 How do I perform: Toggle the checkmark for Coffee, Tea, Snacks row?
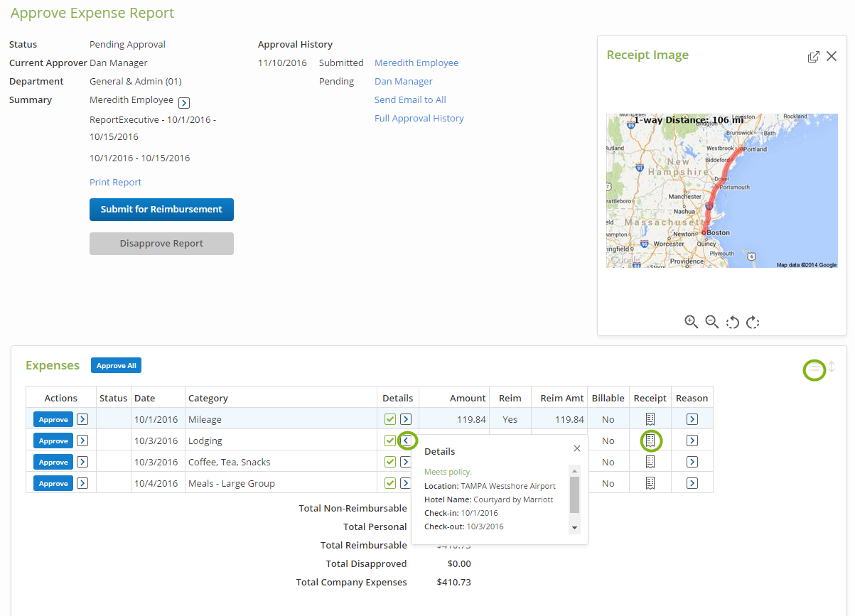pos(390,462)
